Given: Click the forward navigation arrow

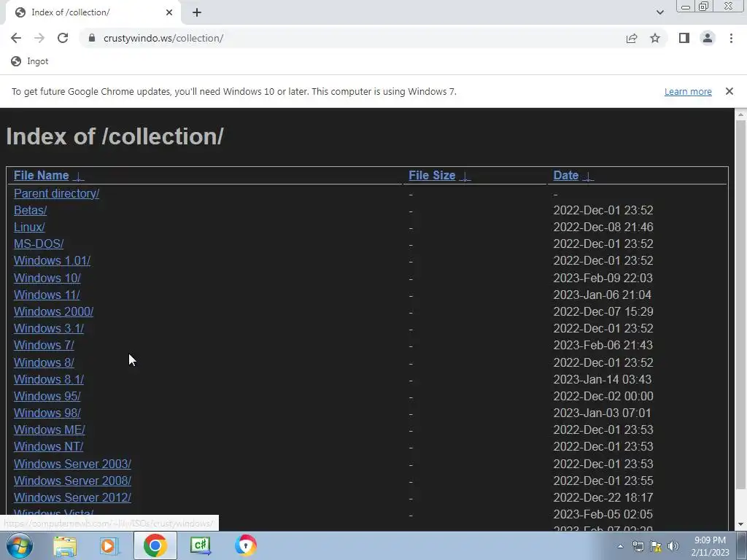Looking at the screenshot, I should tap(39, 38).
